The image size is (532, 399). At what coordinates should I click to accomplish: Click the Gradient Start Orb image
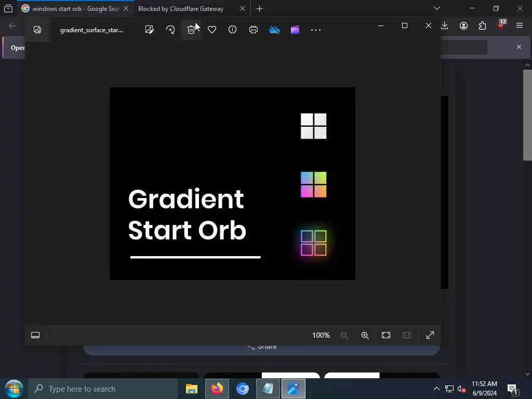click(232, 183)
